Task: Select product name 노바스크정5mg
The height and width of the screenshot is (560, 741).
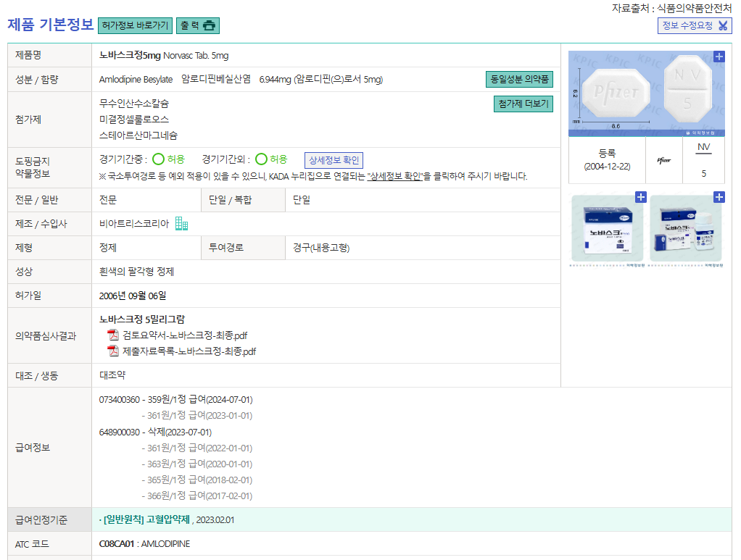Action: 130,55
